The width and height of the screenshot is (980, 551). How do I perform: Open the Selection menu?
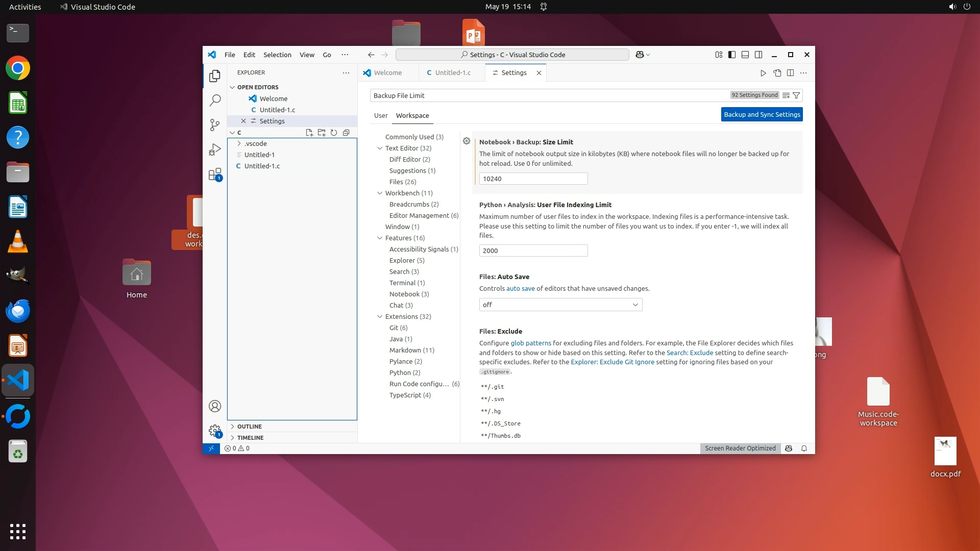277,55
